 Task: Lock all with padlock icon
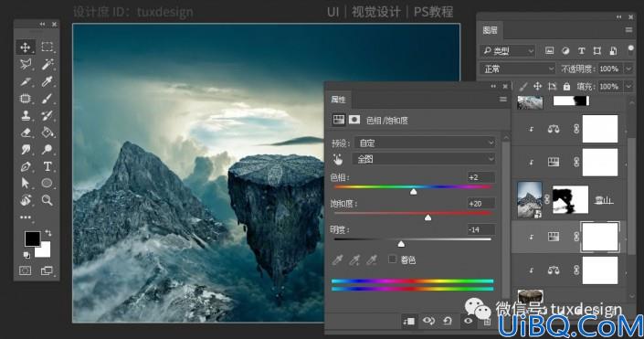[x=566, y=86]
